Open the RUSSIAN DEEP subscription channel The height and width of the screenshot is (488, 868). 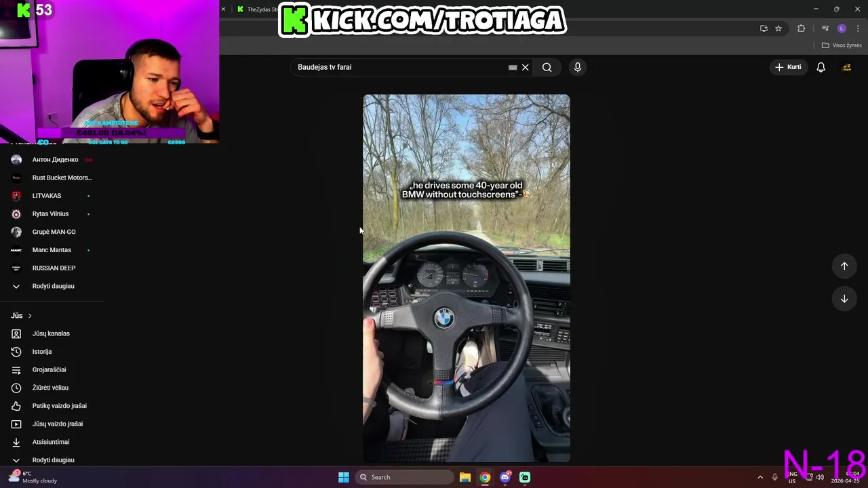pyautogui.click(x=53, y=268)
